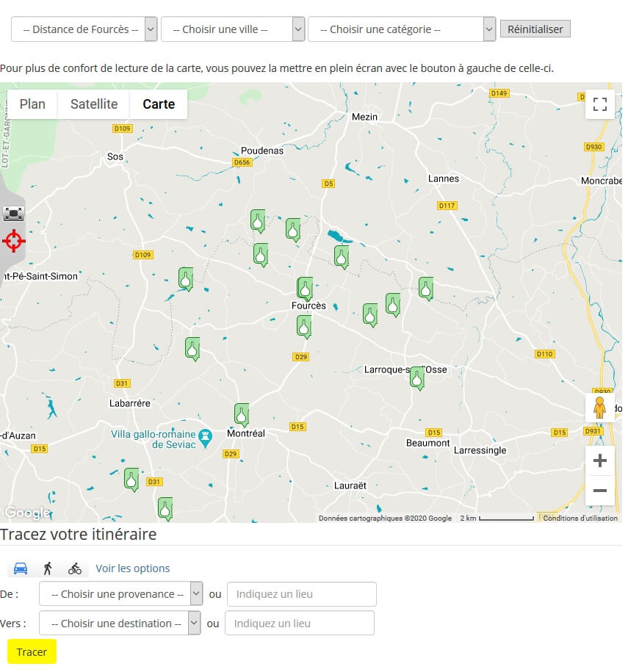Open Voir les options link
The image size is (628, 672).
(132, 568)
